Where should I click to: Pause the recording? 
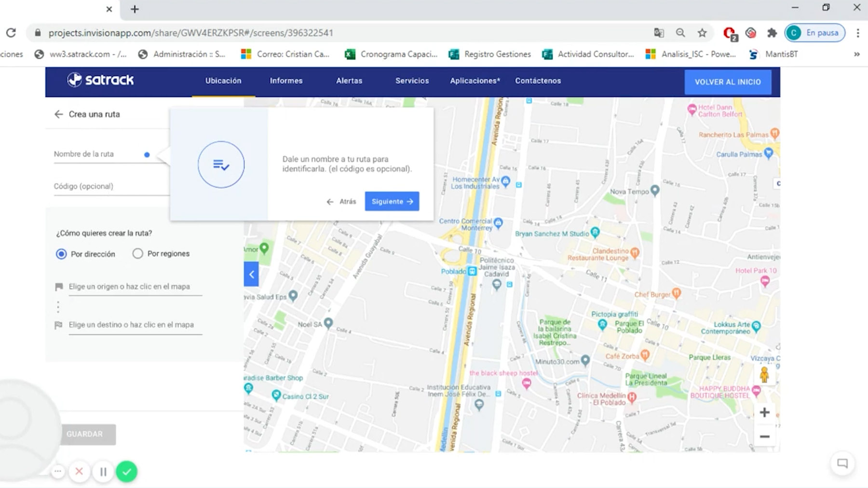point(103,472)
